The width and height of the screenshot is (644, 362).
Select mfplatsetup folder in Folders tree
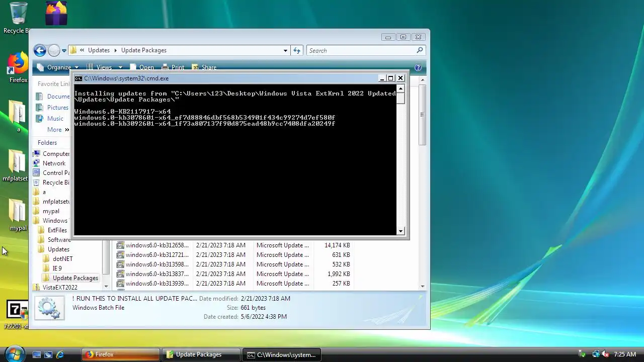point(51,202)
